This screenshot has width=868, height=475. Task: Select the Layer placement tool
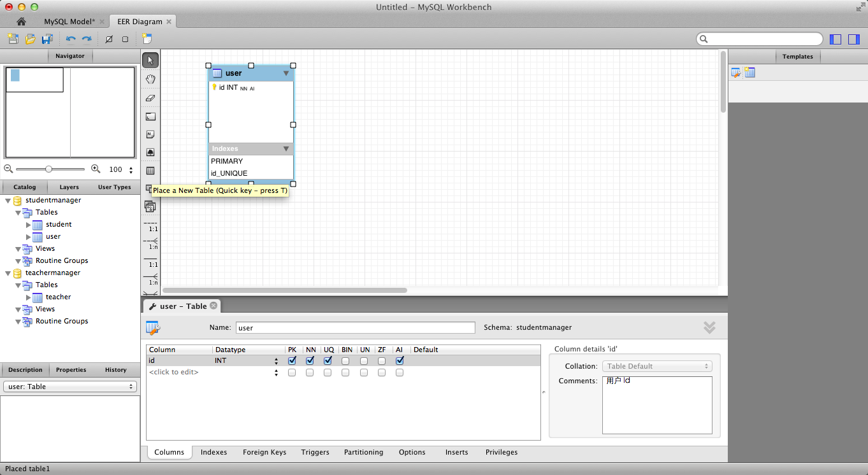(x=150, y=117)
